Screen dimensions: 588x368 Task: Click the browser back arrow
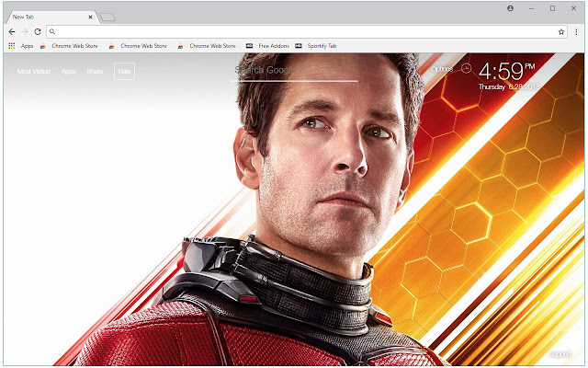(12, 32)
